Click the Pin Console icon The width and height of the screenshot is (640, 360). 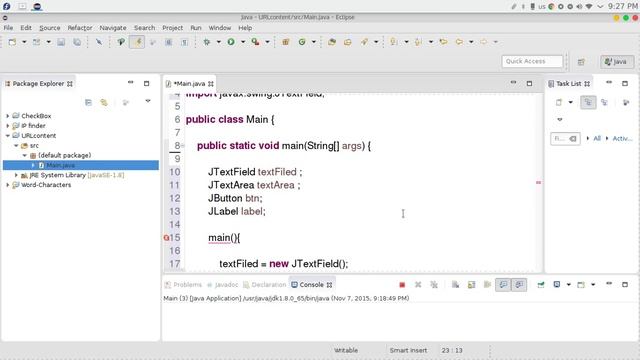coord(541,285)
